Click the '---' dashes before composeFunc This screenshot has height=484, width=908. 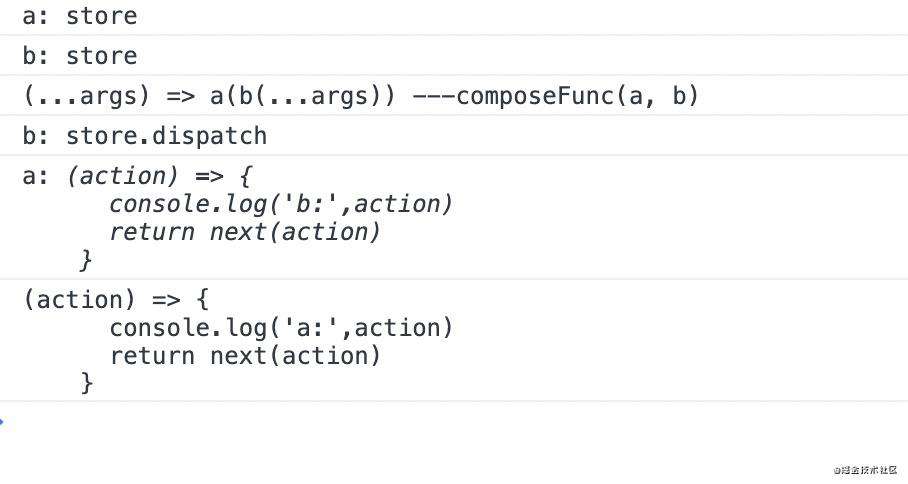434,96
